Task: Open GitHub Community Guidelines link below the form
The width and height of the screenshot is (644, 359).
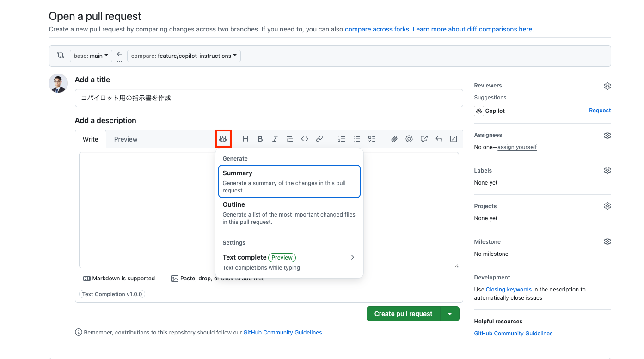Action: 282,333
